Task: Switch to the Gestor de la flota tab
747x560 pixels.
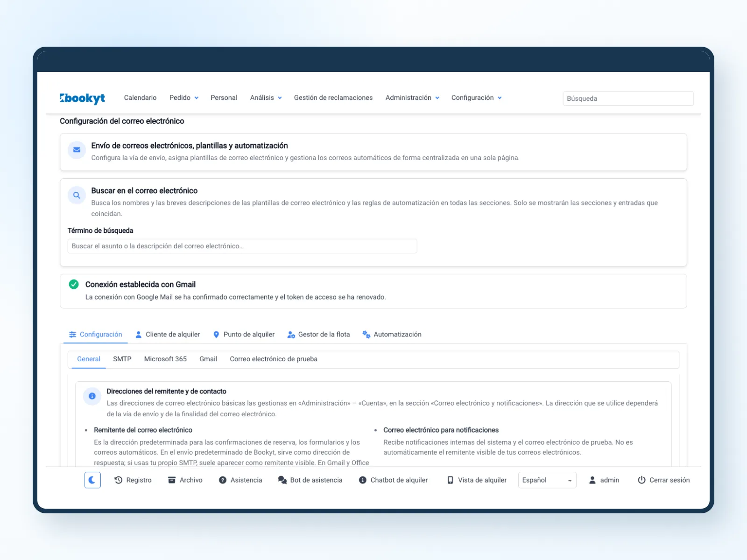Action: pyautogui.click(x=318, y=335)
